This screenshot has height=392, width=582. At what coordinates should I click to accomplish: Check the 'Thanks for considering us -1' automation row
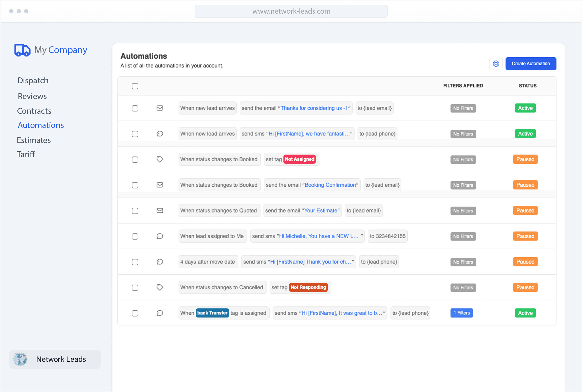coord(135,108)
